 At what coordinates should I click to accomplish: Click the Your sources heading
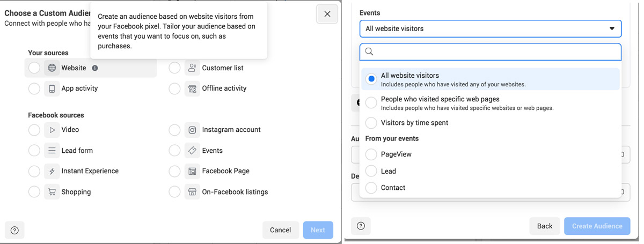48,53
